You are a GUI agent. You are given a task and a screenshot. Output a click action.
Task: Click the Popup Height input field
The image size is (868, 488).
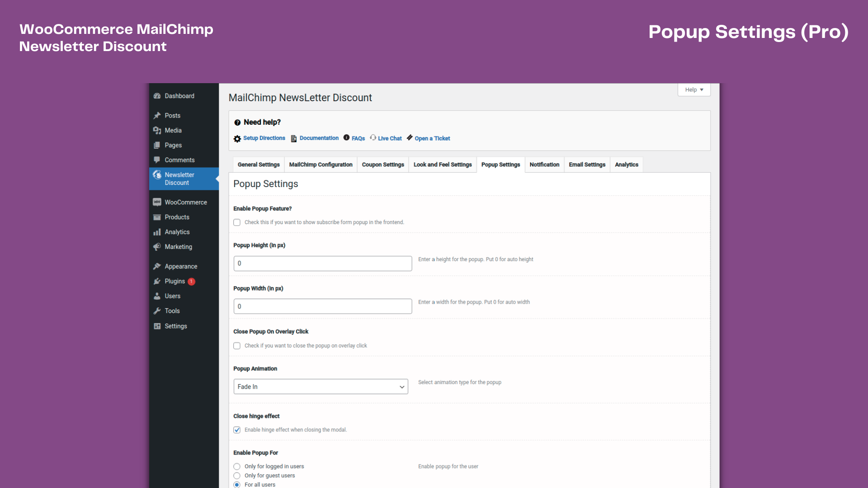323,263
